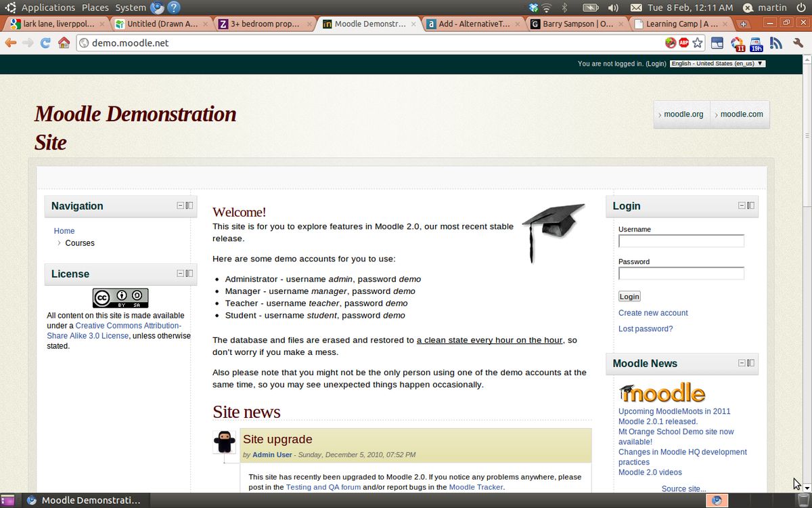Click the Flashblock icon next to AdBlock
Image resolution: width=812 pixels, height=508 pixels.
[x=671, y=42]
